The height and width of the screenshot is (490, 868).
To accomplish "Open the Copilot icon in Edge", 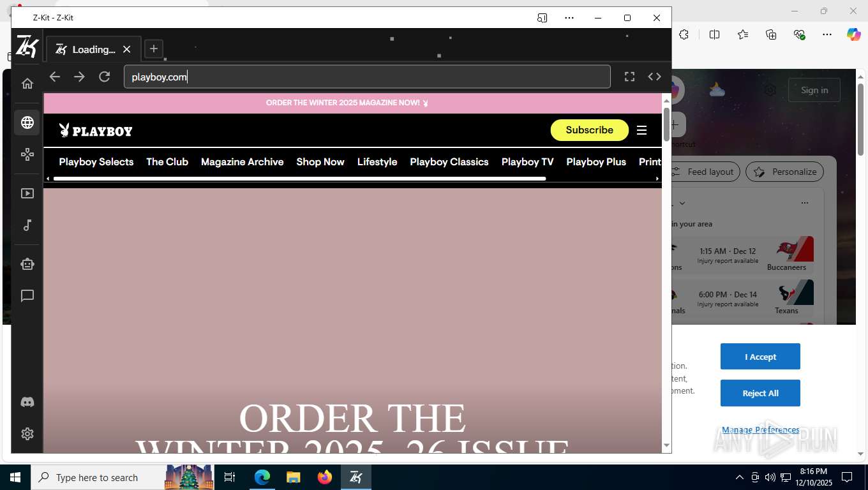I will coord(854,34).
